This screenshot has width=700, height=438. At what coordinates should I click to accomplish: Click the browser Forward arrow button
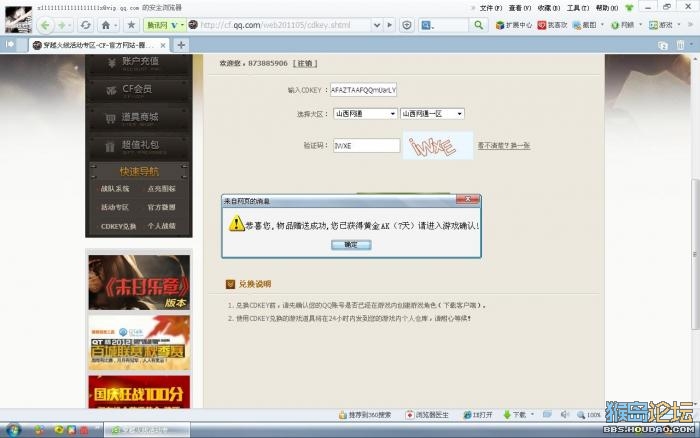[62, 25]
